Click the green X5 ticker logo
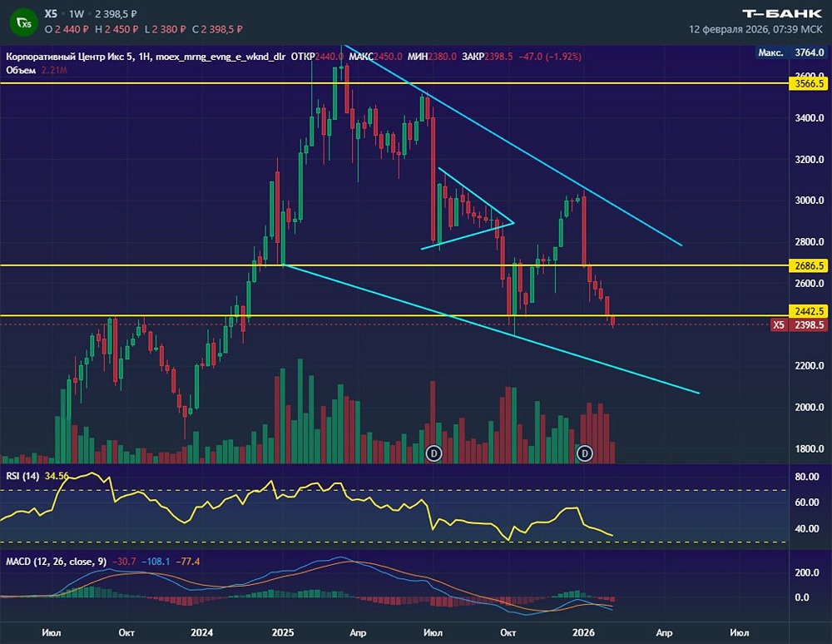This screenshot has width=832, height=644. [x=24, y=22]
